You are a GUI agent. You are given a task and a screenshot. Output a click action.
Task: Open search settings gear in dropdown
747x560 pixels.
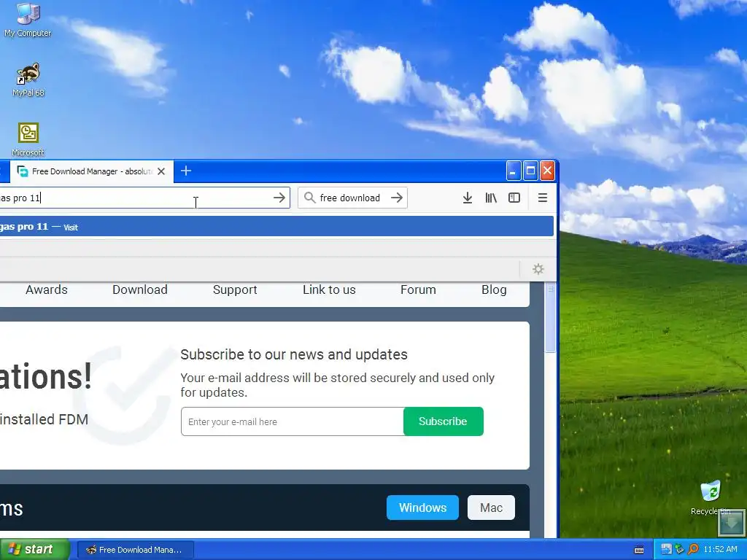tap(538, 269)
